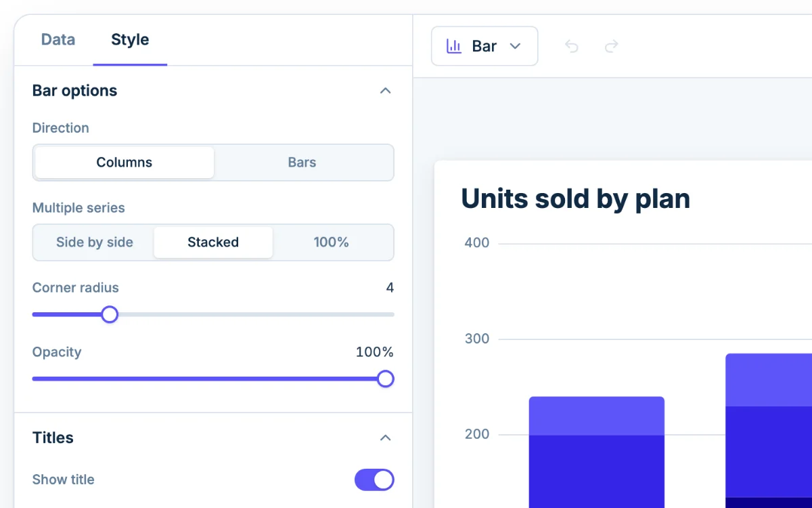Open the Bar chart type dropdown

[x=484, y=46]
